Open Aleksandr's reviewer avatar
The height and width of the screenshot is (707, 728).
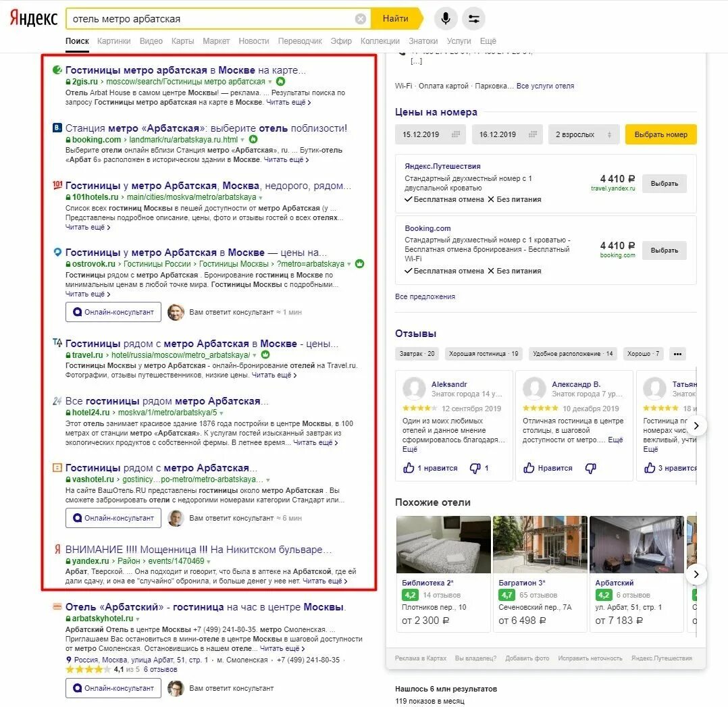click(x=414, y=388)
